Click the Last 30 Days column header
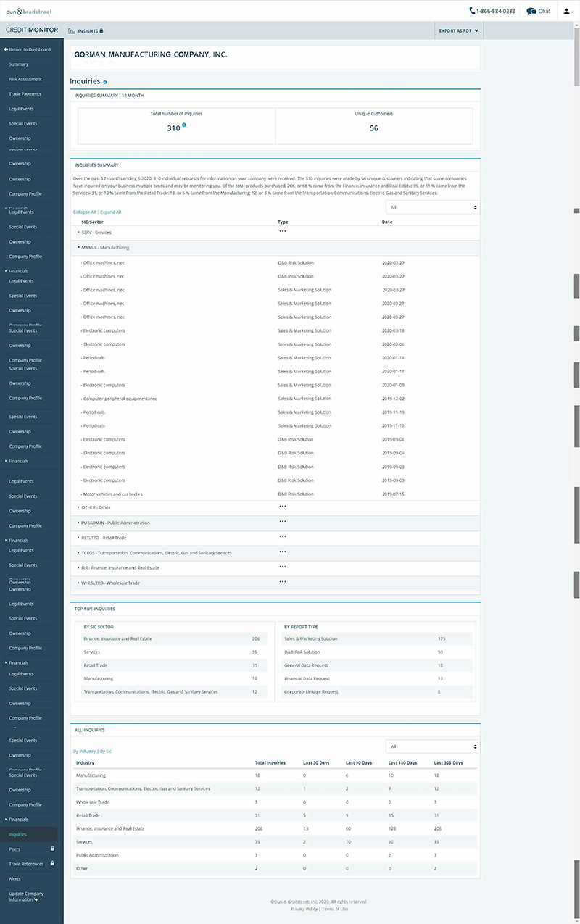This screenshot has width=580, height=924. point(317,762)
